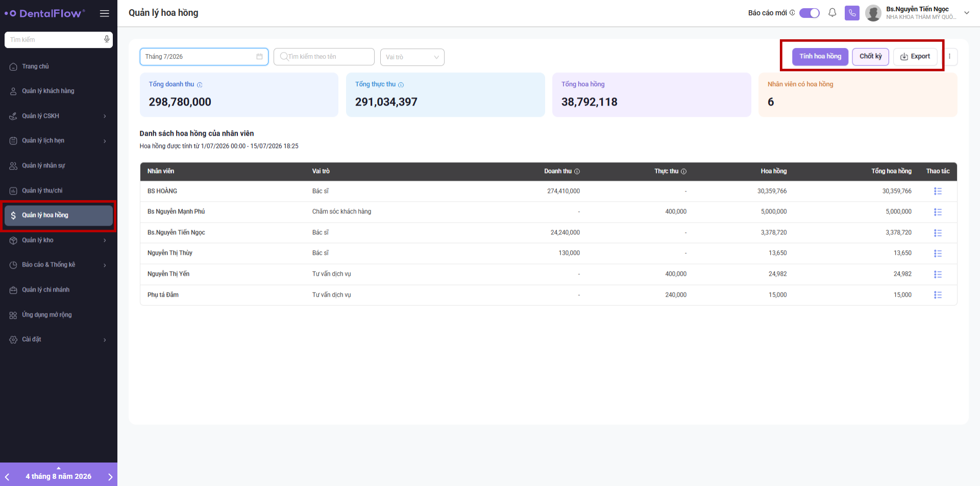Open more options three-dot menu beside Export
980x486 pixels.
(x=949, y=57)
